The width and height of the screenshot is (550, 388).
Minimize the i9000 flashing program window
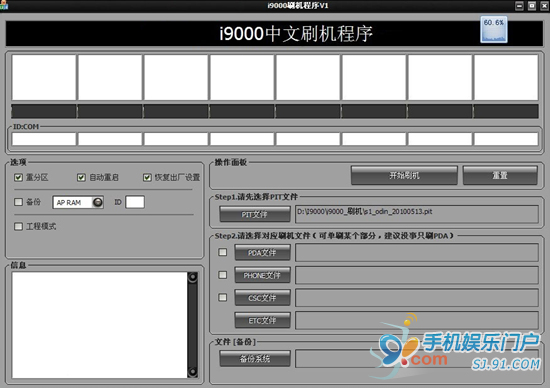click(519, 6)
